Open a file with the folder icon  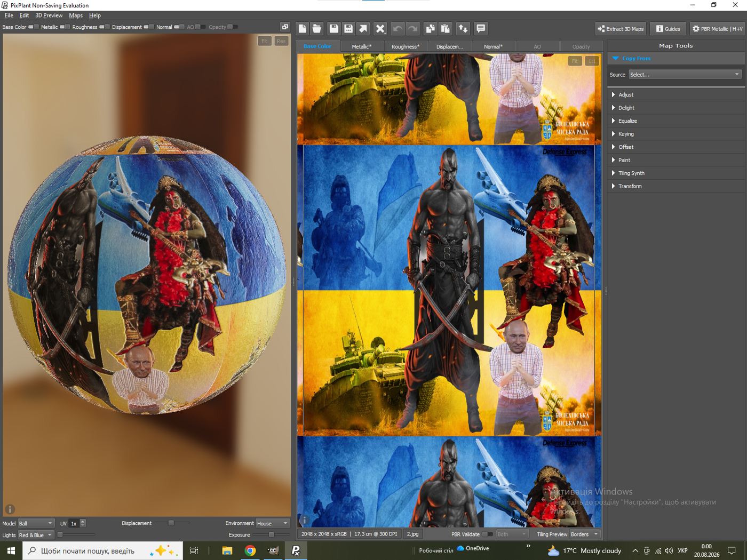point(317,29)
